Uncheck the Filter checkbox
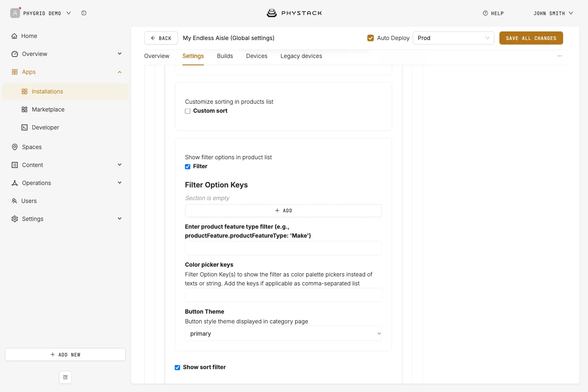This screenshot has height=392, width=588. [x=188, y=167]
